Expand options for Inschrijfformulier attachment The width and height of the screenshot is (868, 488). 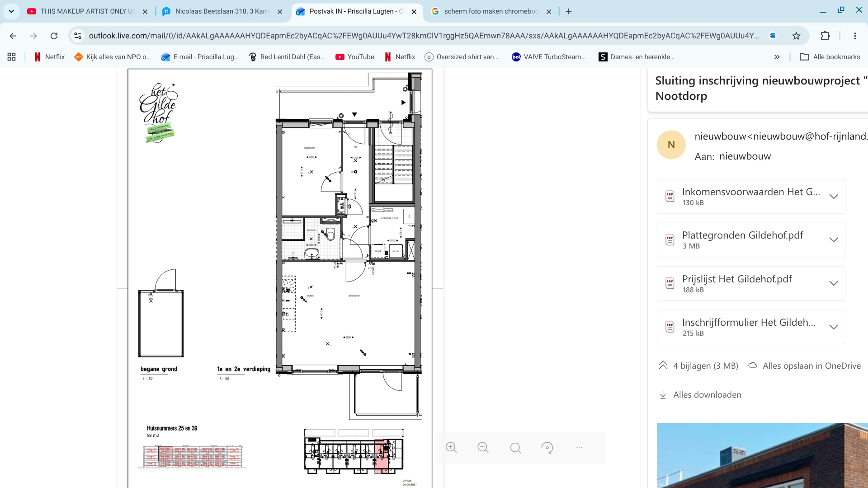pyautogui.click(x=834, y=327)
